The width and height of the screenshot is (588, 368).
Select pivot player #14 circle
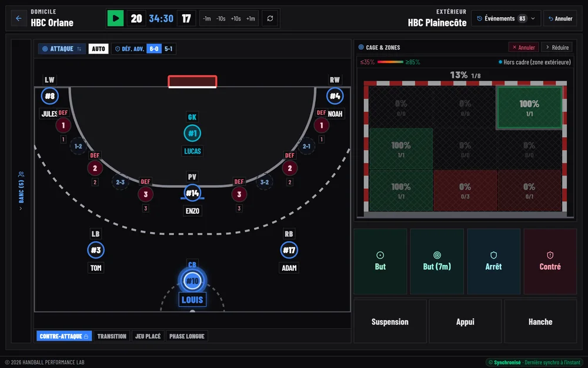pos(192,193)
